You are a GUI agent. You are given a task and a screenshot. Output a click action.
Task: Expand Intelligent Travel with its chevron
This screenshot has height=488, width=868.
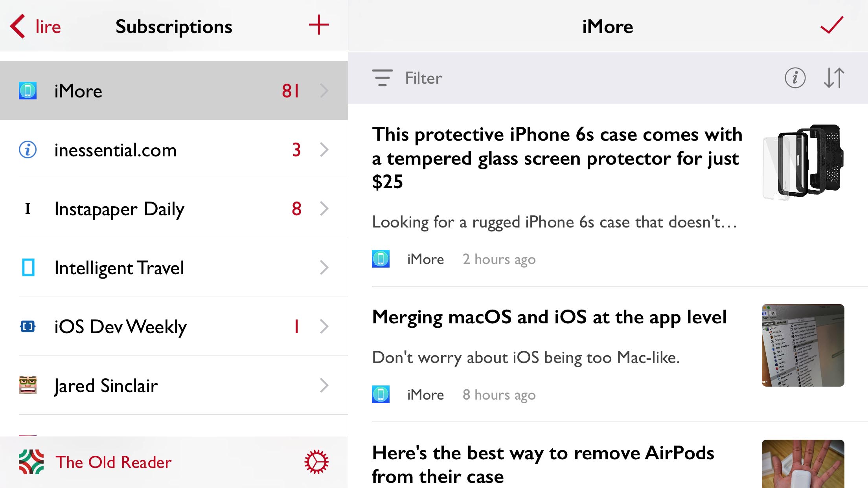click(x=324, y=267)
